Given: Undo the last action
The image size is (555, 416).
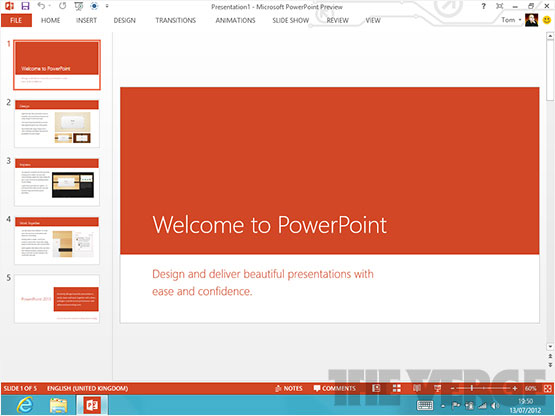Looking at the screenshot, I should click(x=41, y=6).
